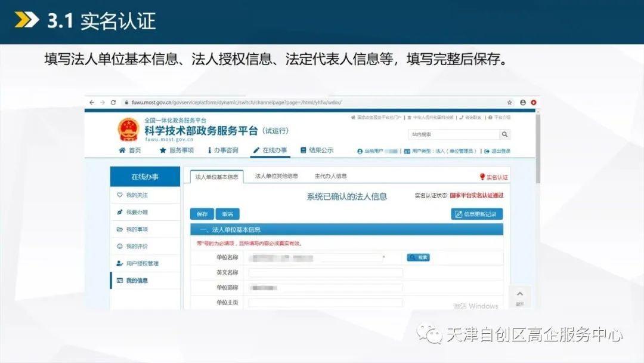The image size is (644, 363).
Task: Click 国家政务服务平台总门户 top link
Action: (x=376, y=118)
